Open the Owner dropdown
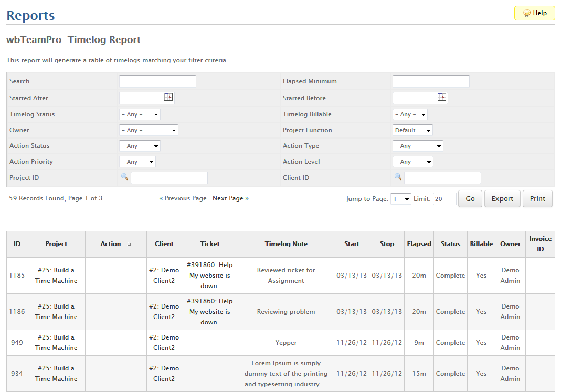 click(x=149, y=130)
